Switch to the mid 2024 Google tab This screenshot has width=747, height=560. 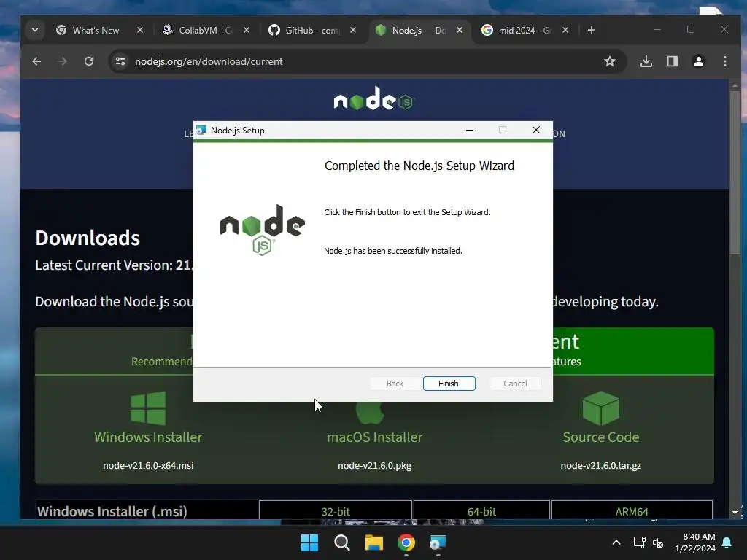525,30
